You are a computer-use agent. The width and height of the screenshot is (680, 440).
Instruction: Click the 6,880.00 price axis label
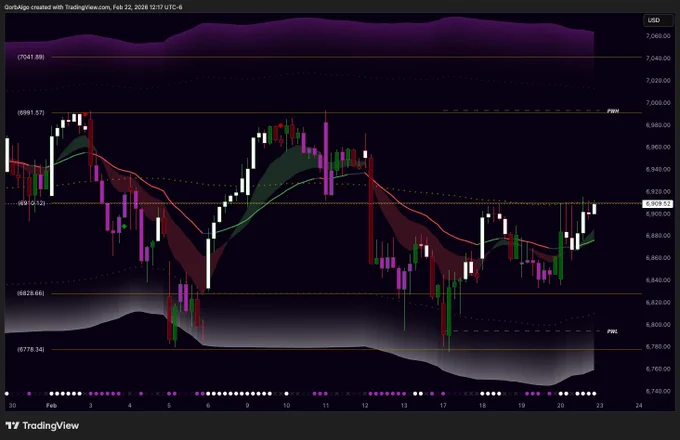658,236
